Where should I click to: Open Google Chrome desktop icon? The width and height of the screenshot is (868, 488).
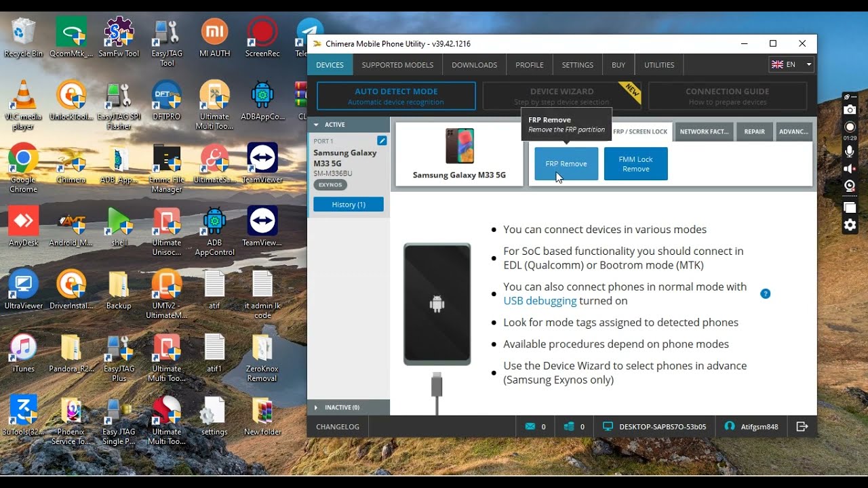pyautogui.click(x=23, y=167)
